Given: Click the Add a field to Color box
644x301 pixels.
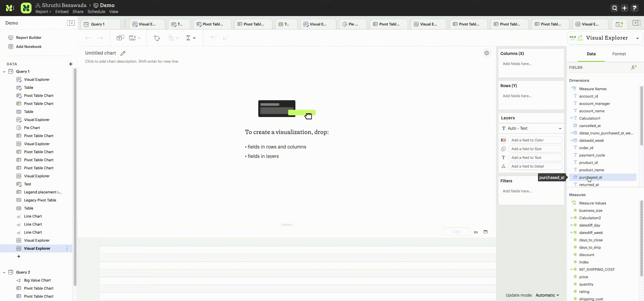Looking at the screenshot, I should pos(535,140).
